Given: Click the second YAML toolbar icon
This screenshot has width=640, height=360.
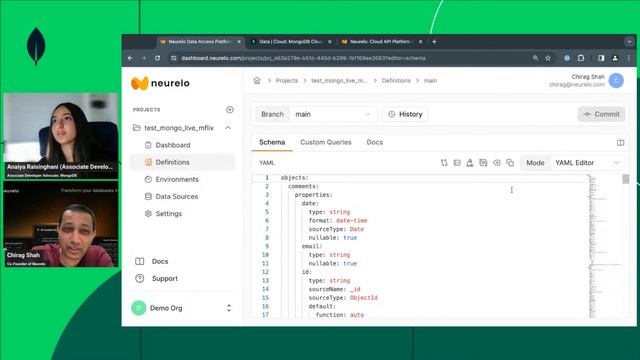Looking at the screenshot, I should tap(457, 162).
